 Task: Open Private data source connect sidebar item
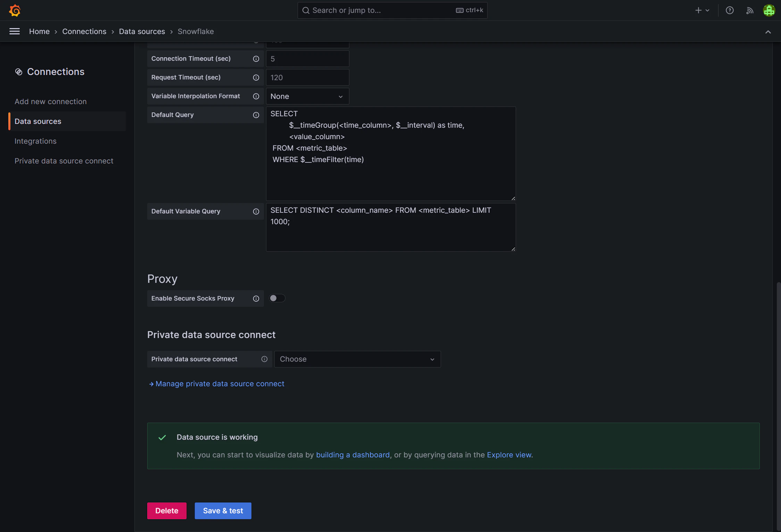click(64, 161)
